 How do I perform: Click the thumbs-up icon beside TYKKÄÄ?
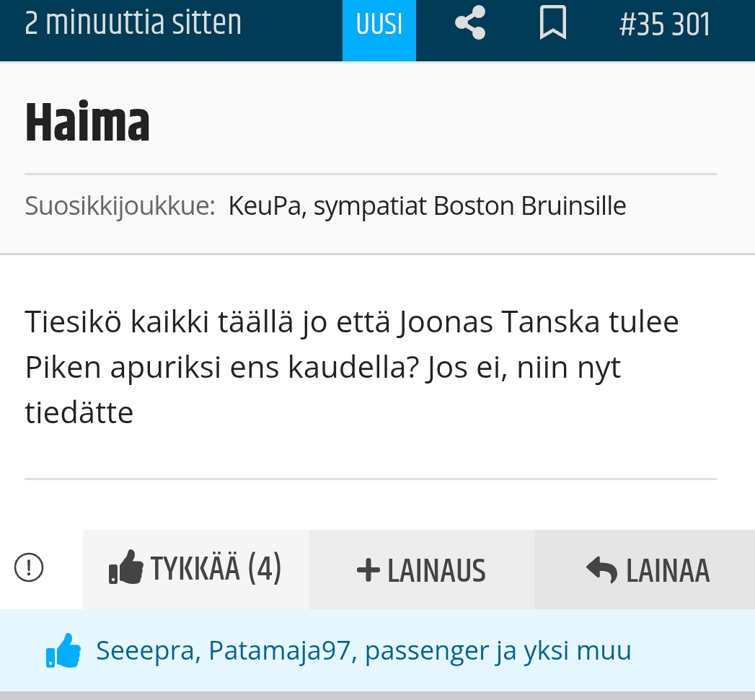[x=126, y=568]
